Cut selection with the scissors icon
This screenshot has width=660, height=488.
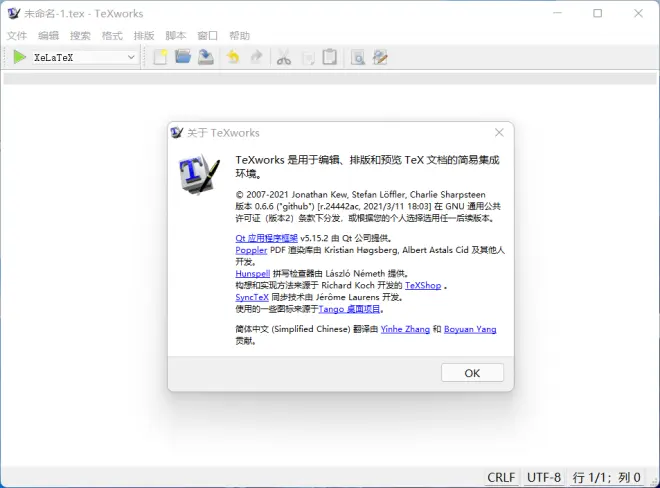(284, 57)
